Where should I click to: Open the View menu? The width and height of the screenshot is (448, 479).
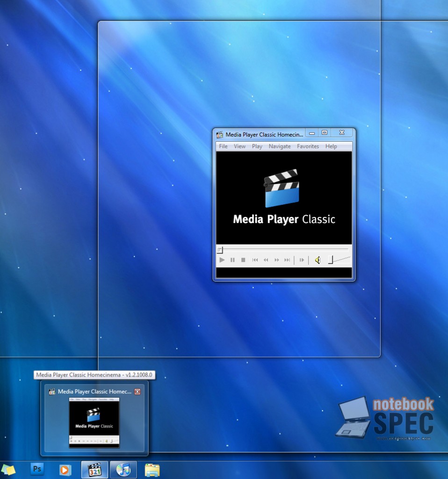pos(240,146)
